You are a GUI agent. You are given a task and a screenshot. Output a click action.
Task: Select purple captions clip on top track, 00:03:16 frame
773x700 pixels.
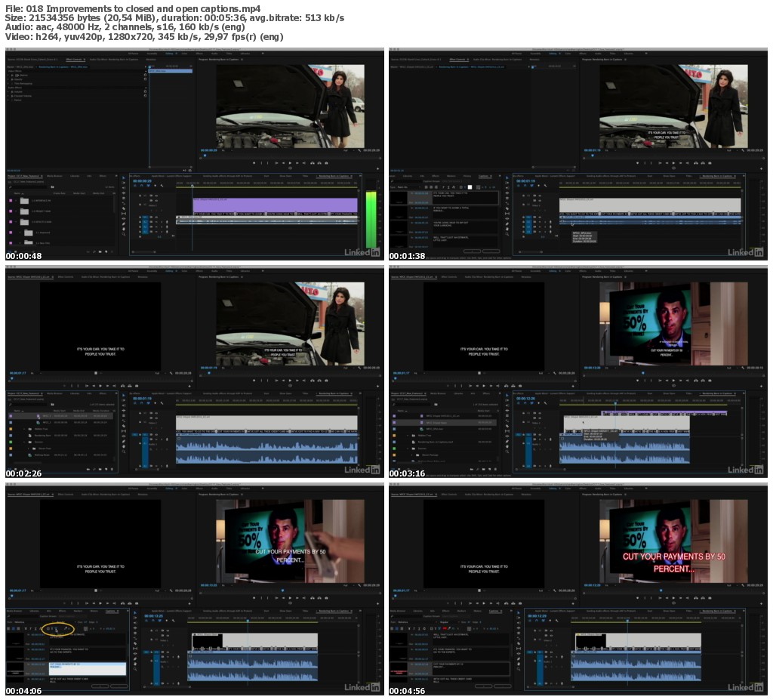coord(664,413)
